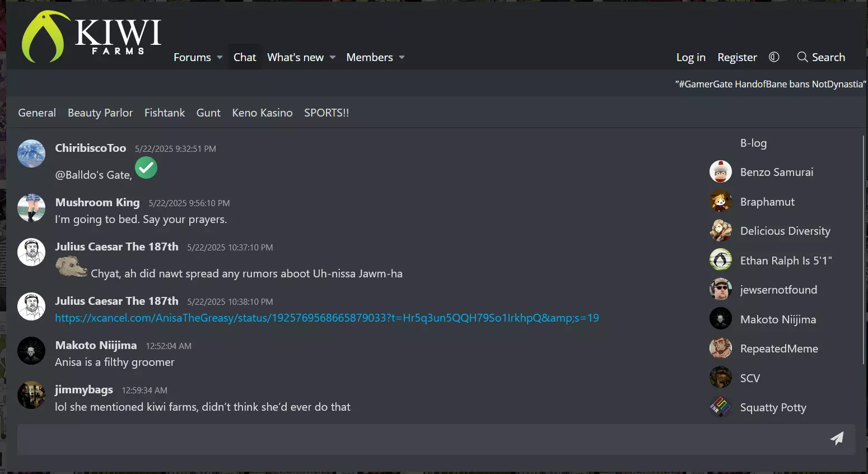Send message with paper plane icon

tap(837, 439)
